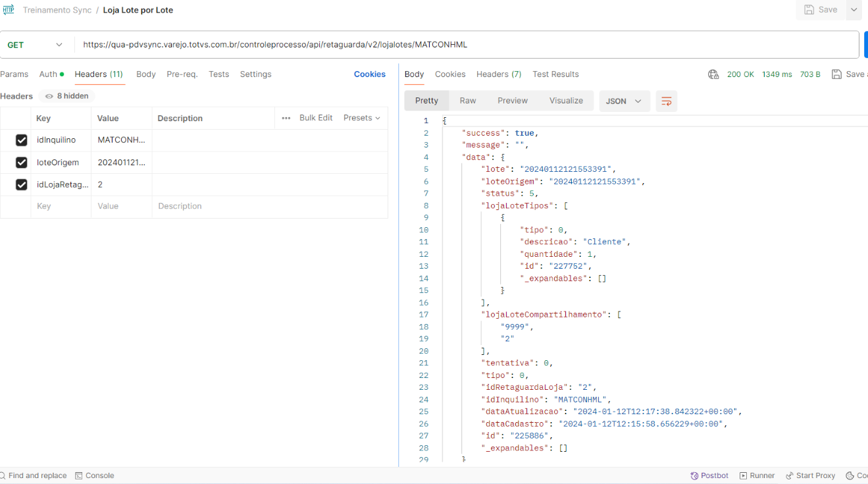Expand the Presets dropdown

coord(362,118)
